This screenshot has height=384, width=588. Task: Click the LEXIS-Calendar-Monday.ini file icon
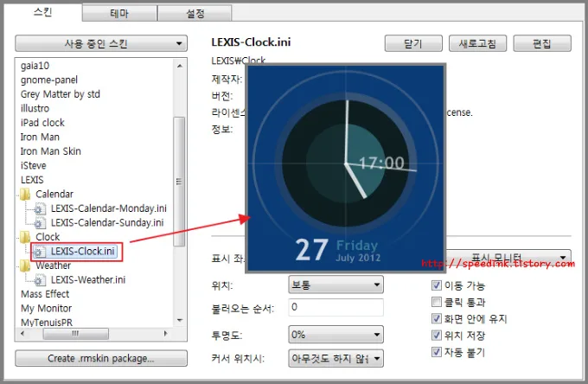point(40,208)
